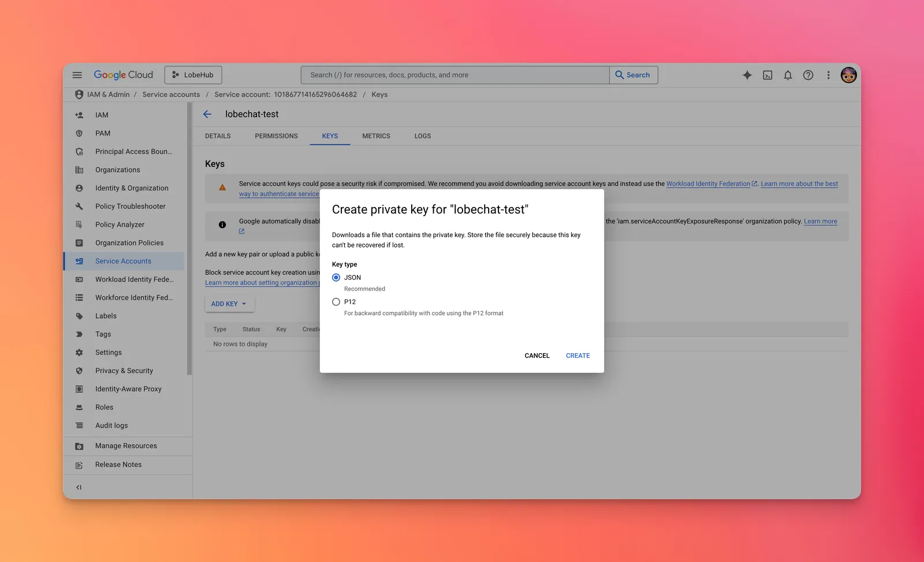This screenshot has width=924, height=562.
Task: Collapse the sidebar with bottom arrow icon
Action: [79, 488]
